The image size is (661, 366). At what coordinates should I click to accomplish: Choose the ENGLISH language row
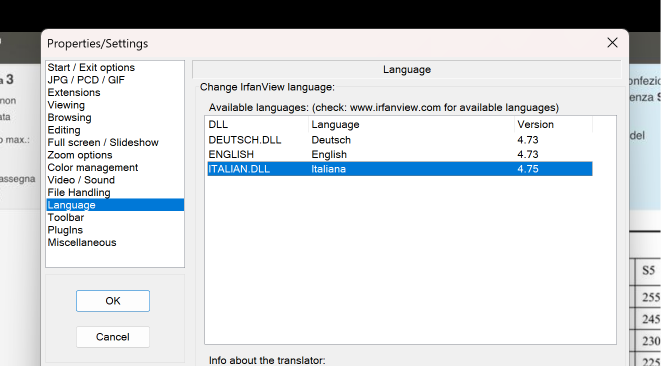coord(400,154)
